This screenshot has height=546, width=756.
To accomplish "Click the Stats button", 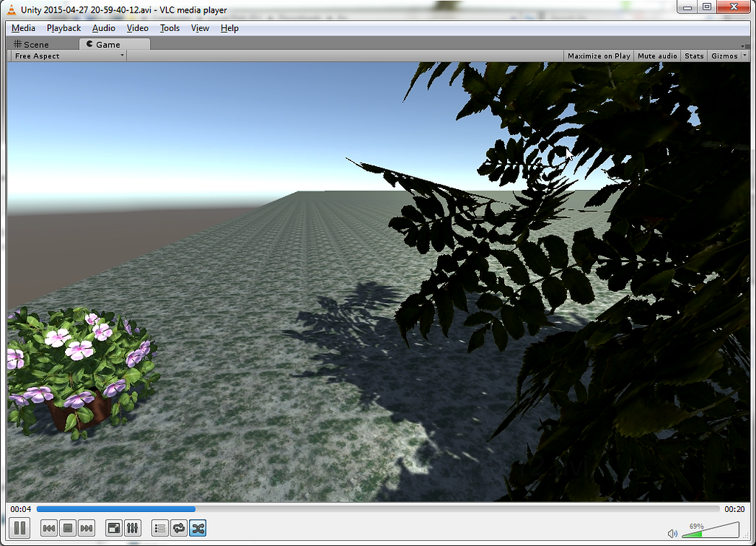I will (693, 55).
